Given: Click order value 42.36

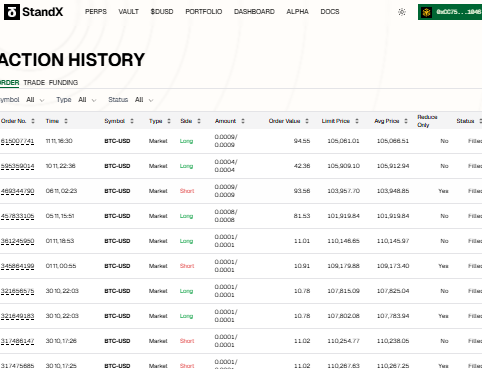Looking at the screenshot, I should pyautogui.click(x=302, y=166).
